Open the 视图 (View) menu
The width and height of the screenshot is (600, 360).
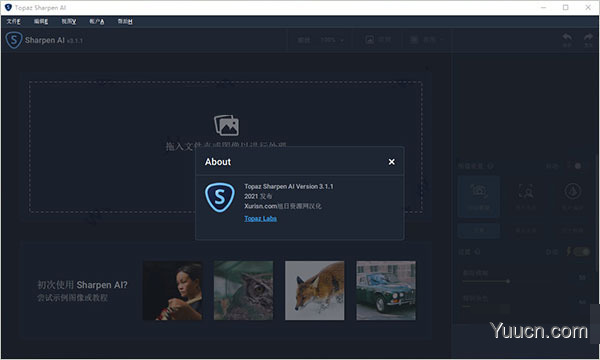(69, 21)
